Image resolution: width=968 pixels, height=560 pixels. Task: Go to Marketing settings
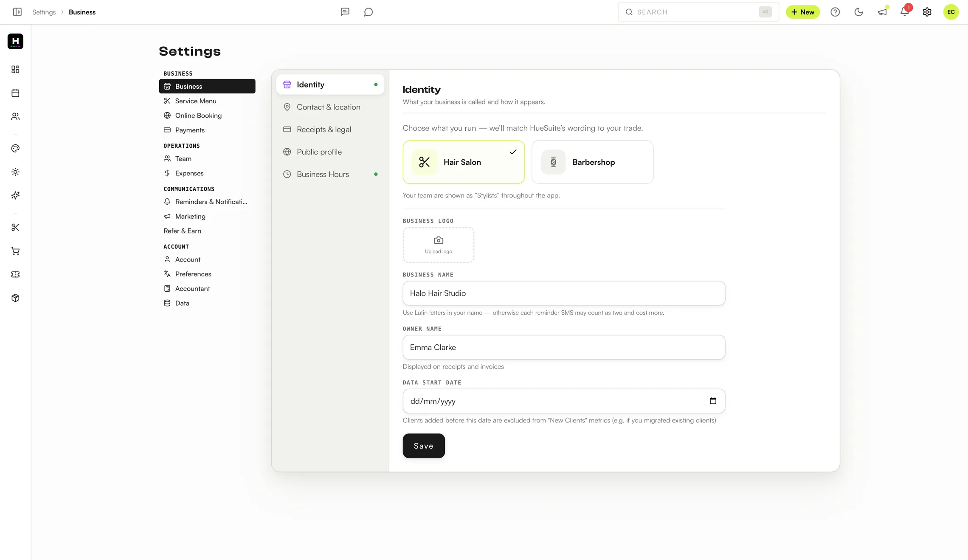click(x=207, y=216)
